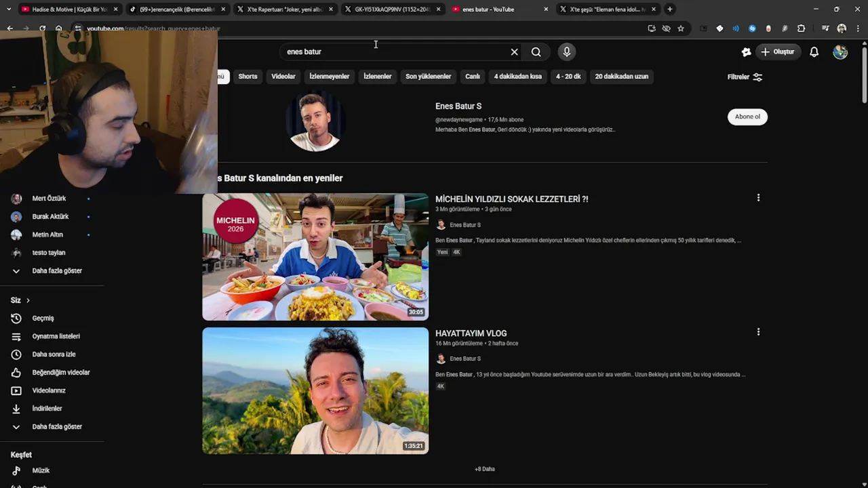Open Michelin 2026 video thumbnail
The image size is (868, 488).
[x=315, y=257]
